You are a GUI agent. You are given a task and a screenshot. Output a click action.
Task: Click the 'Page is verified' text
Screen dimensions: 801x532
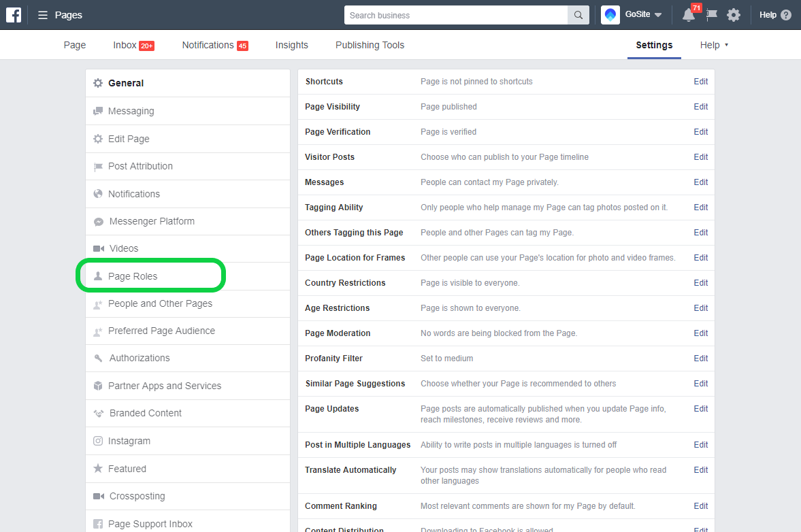[x=448, y=132]
